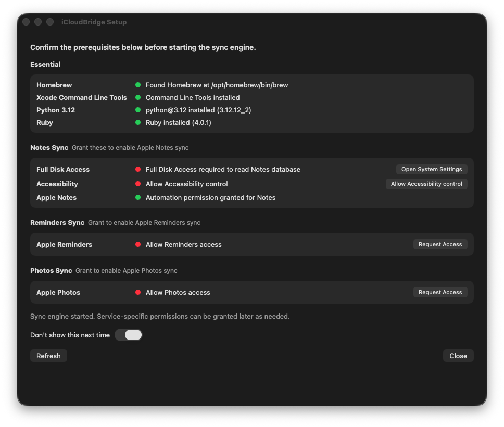The image size is (504, 427).
Task: Click the green Python 3.12 indicator
Action: 137,110
